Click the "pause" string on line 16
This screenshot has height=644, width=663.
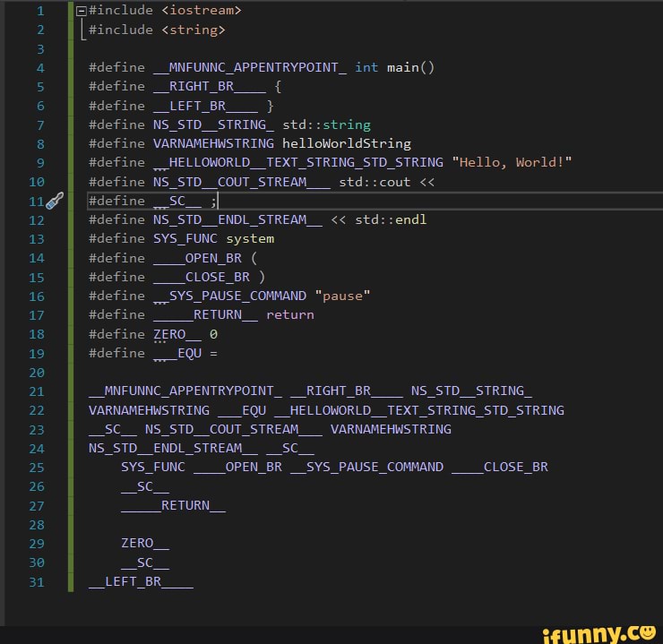coord(342,296)
